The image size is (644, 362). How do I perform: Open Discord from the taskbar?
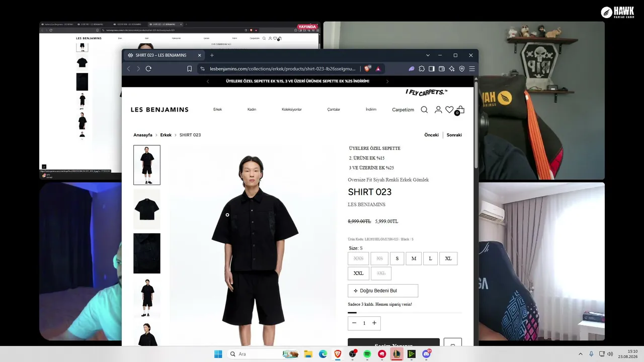tap(426, 354)
